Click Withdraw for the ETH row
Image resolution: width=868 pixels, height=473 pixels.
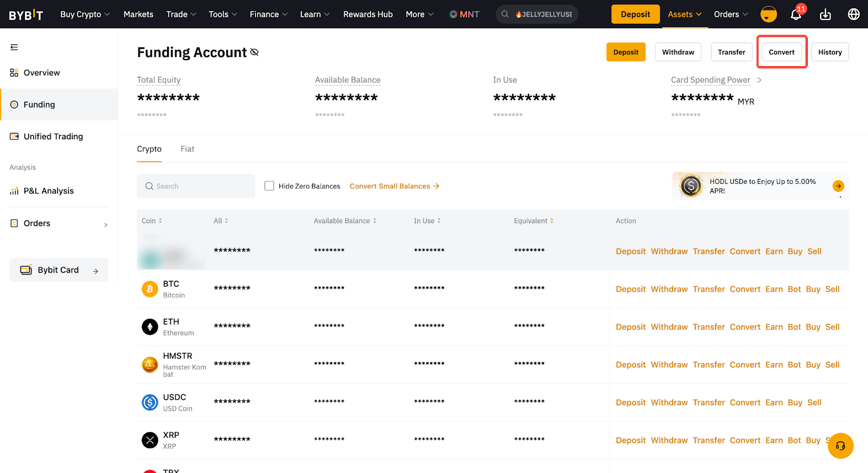[x=669, y=327]
